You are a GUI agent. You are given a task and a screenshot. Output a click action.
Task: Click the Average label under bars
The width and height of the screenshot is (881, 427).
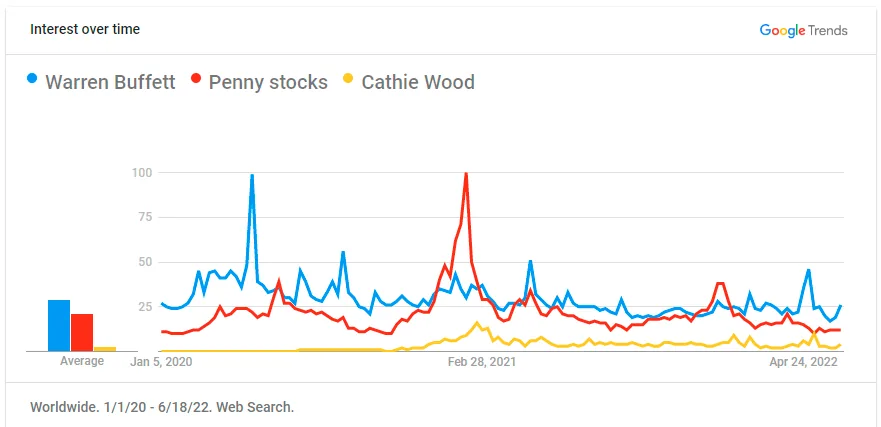click(82, 361)
